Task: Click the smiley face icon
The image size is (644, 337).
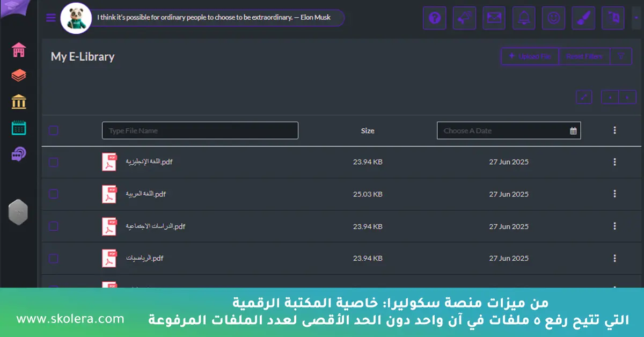Action: [553, 18]
